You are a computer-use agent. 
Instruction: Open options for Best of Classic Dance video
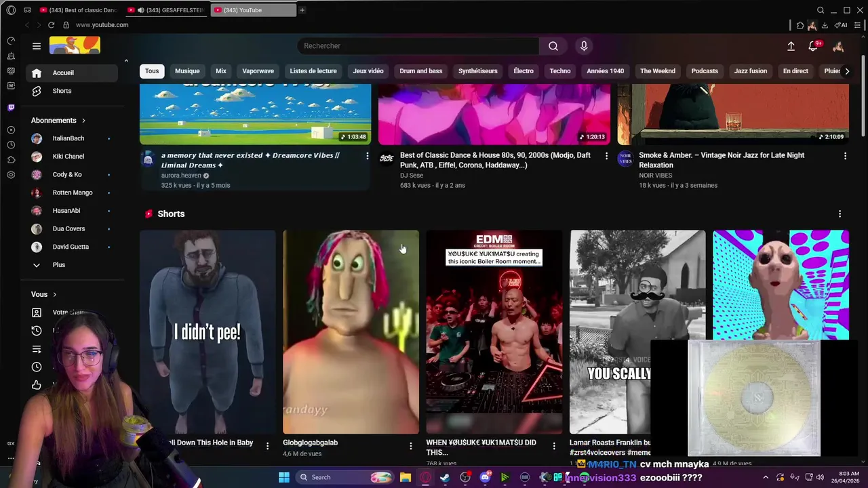[606, 156]
